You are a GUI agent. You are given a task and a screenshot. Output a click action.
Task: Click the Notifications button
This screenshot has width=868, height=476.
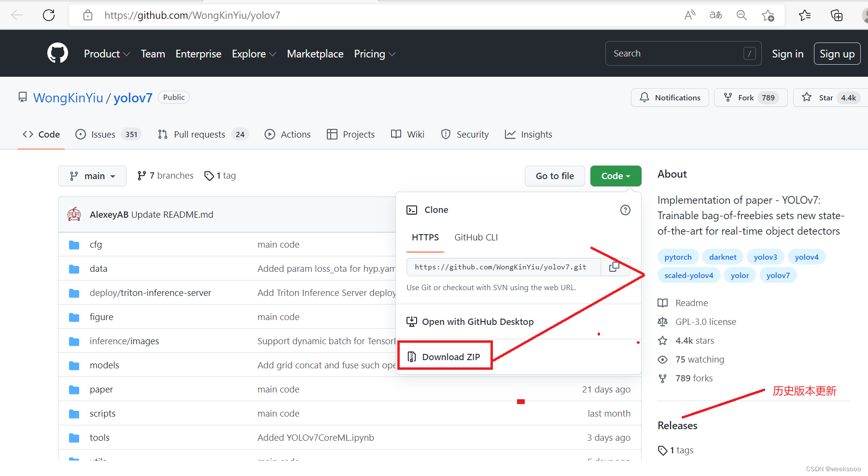click(x=670, y=98)
